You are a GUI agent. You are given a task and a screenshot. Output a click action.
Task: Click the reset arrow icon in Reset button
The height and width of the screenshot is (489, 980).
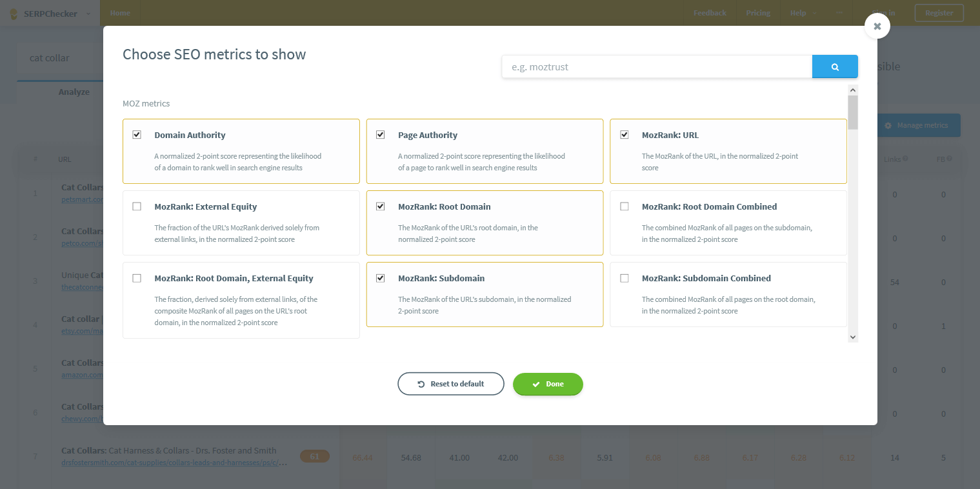[x=421, y=384]
